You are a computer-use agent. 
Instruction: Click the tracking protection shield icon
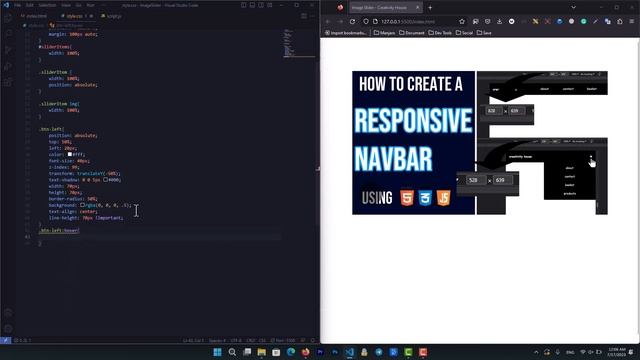366,21
